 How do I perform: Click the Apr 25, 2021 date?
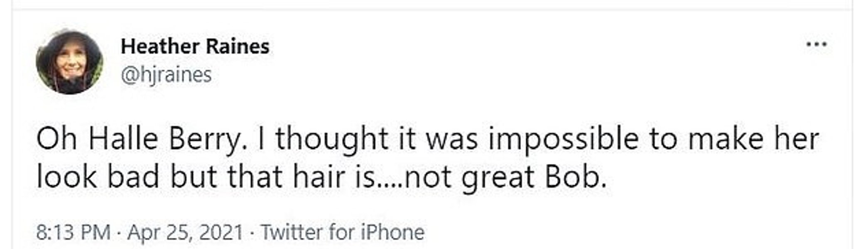pyautogui.click(x=185, y=232)
